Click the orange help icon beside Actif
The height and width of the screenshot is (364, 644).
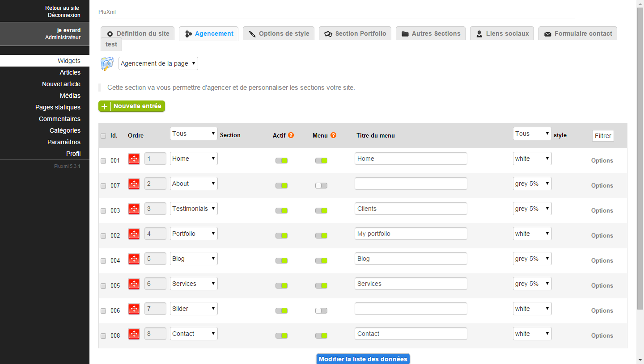pos(291,135)
